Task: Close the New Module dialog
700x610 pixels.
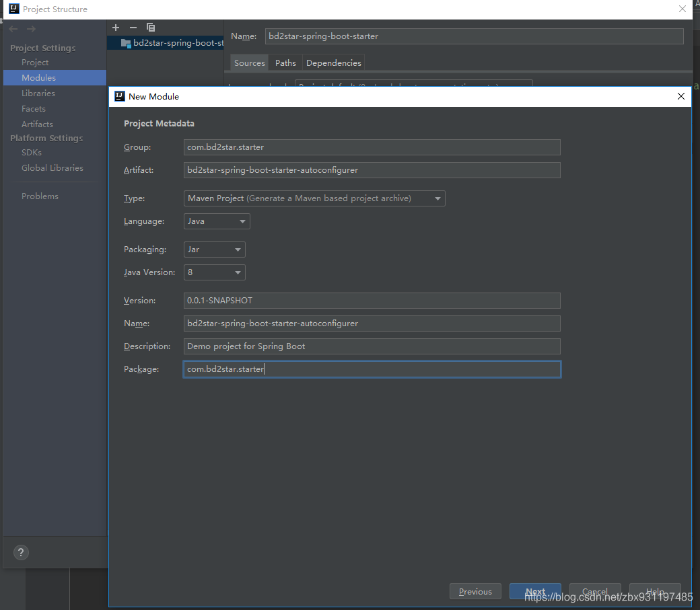Action: (680, 96)
